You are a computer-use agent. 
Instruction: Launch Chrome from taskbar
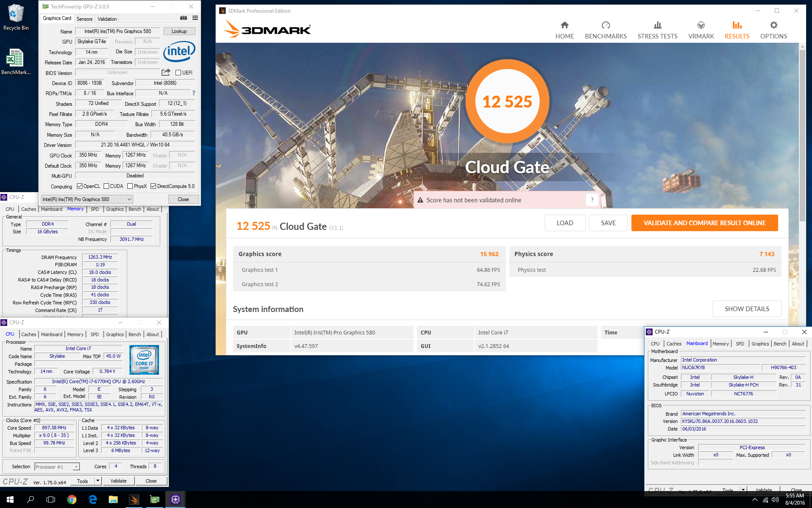tap(72, 500)
